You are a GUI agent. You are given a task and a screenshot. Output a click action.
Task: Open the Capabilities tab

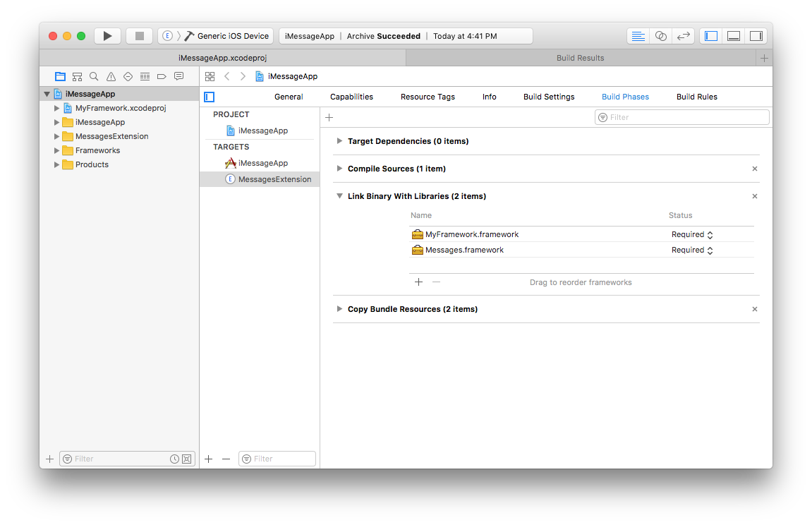point(351,97)
